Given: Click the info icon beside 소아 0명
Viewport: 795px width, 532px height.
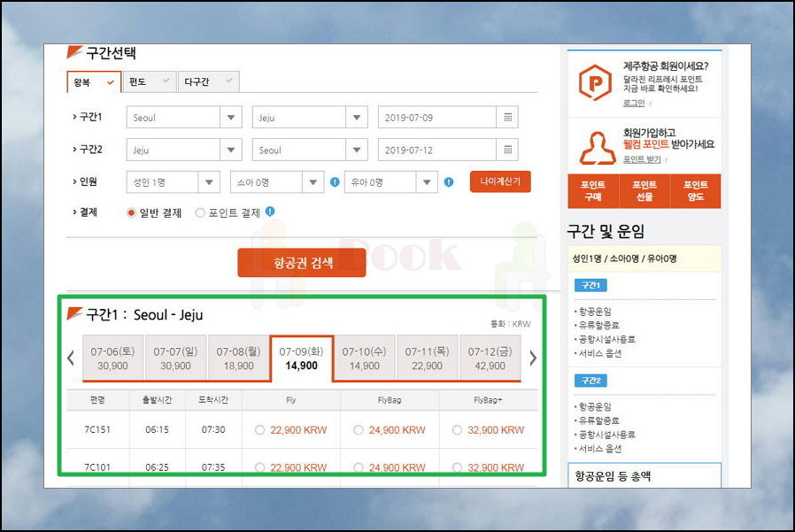Looking at the screenshot, I should [335, 182].
